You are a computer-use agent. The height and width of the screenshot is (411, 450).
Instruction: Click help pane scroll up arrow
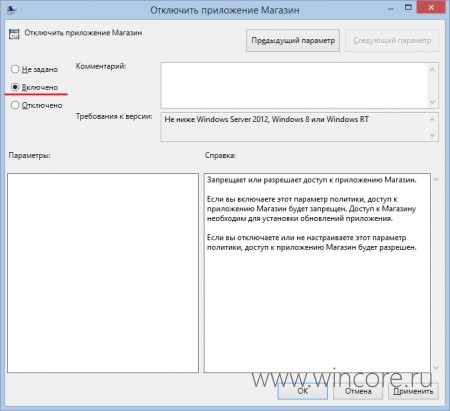point(436,180)
